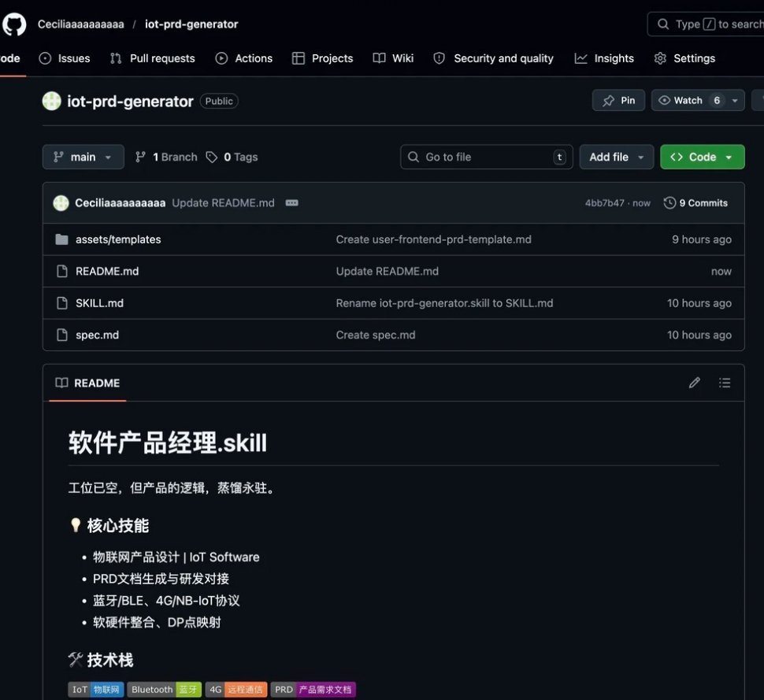Switch to the Issues tab
Image resolution: width=764 pixels, height=700 pixels.
(x=64, y=57)
